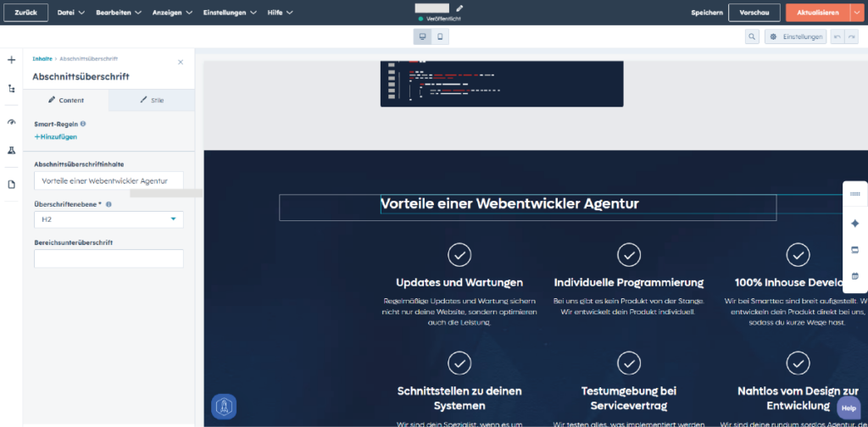Open the optimize gauge icon in sidebar
The height and width of the screenshot is (427, 868).
coord(12,122)
